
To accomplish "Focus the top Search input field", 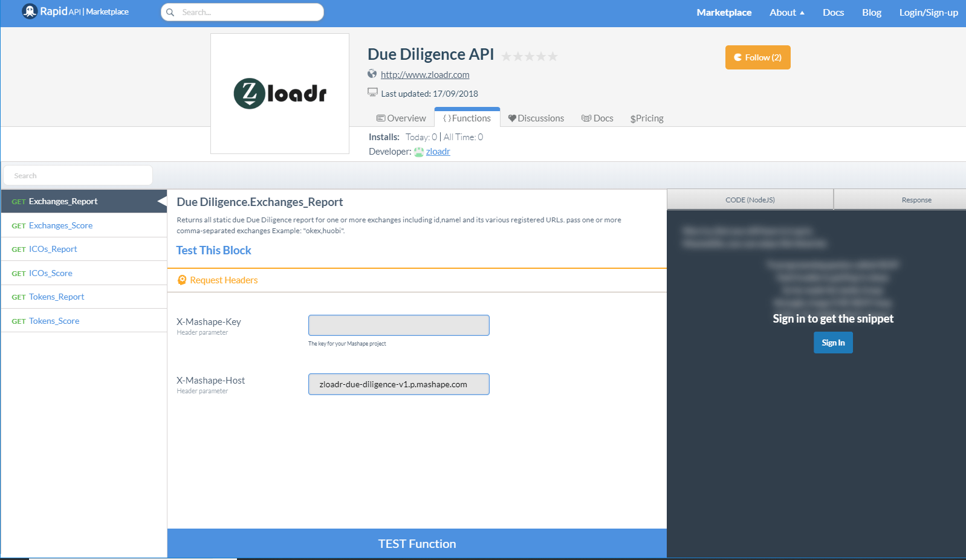I will click(x=242, y=12).
